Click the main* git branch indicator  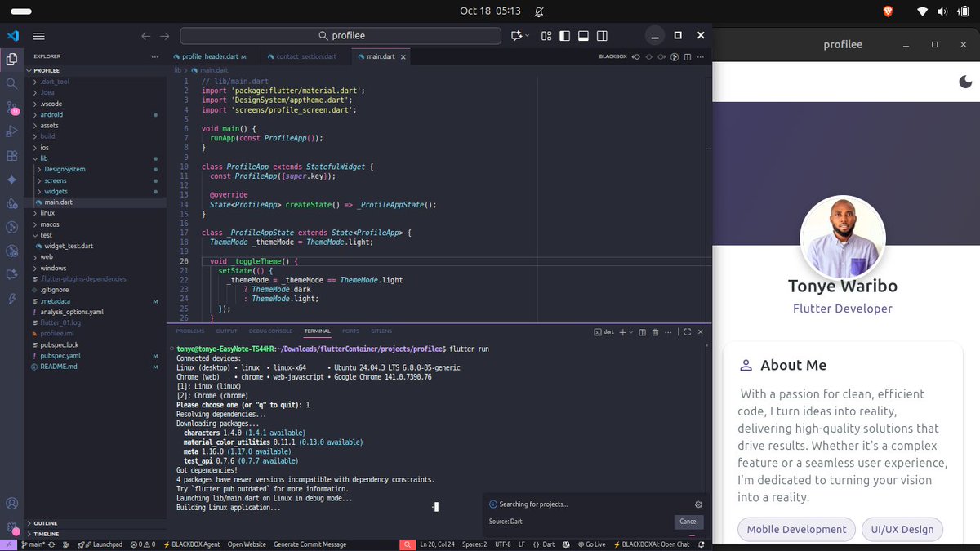click(34, 544)
